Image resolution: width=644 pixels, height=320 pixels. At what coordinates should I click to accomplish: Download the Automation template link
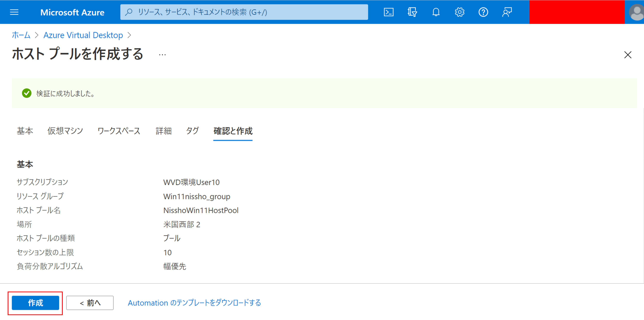pyautogui.click(x=194, y=303)
